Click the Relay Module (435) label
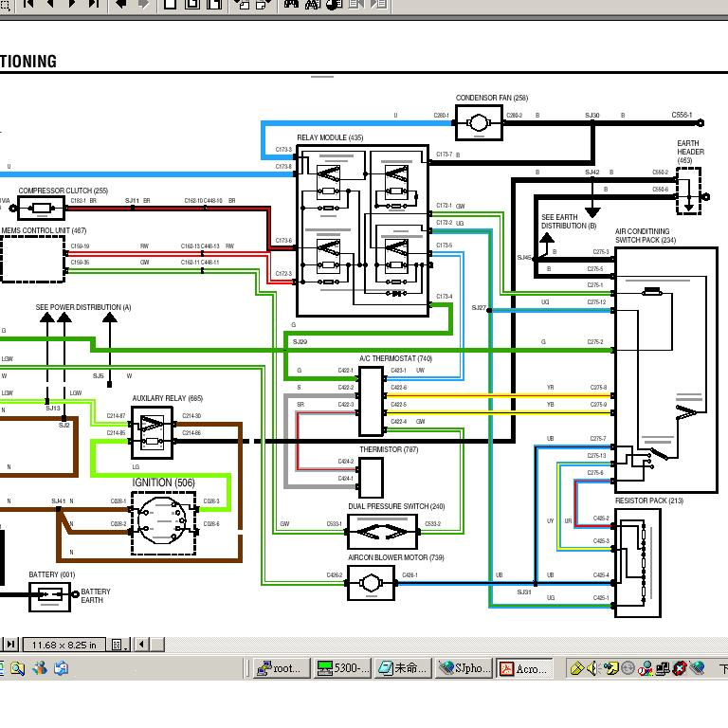The width and height of the screenshot is (728, 728). pos(330,138)
